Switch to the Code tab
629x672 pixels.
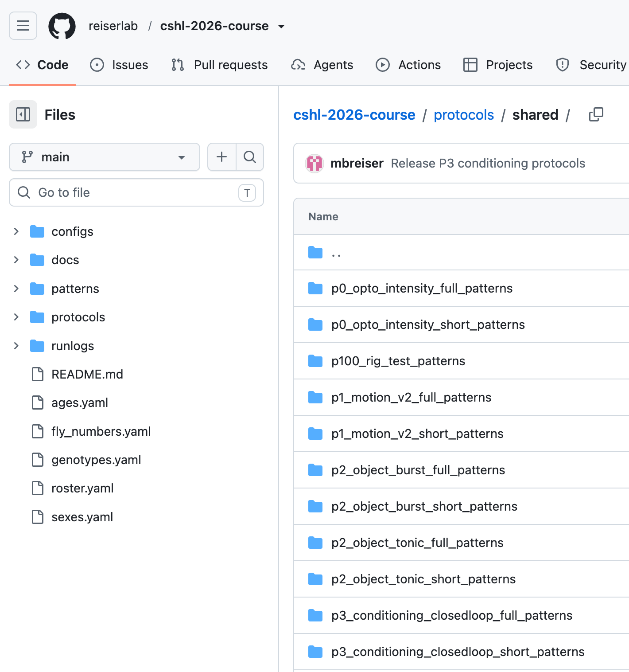(x=42, y=65)
